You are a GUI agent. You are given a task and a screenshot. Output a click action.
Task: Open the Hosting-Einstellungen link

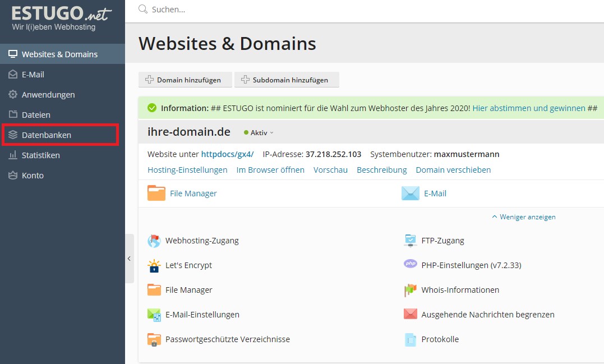point(187,170)
